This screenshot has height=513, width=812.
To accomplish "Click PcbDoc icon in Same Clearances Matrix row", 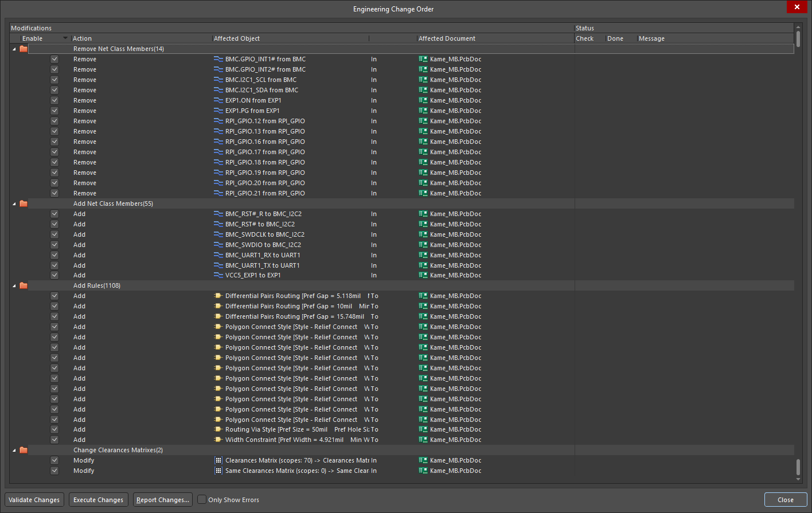I will tap(423, 471).
